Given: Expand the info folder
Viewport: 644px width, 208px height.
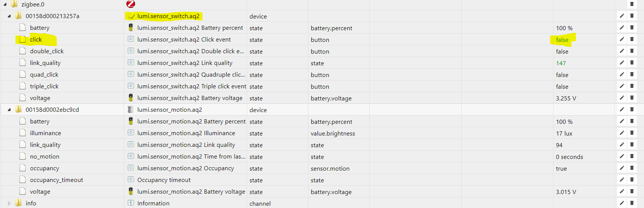Looking at the screenshot, I should pos(9,203).
